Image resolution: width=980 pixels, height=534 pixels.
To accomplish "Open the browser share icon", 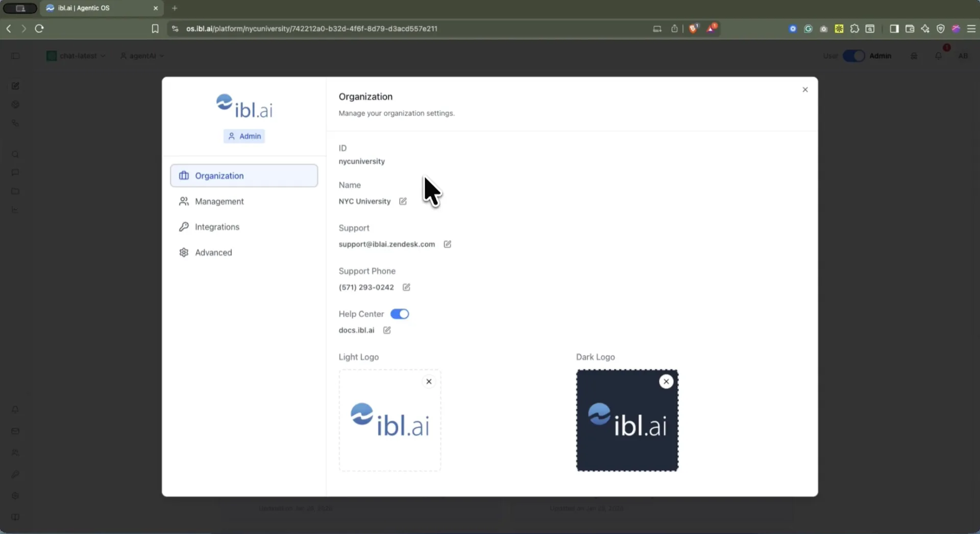I will (674, 29).
